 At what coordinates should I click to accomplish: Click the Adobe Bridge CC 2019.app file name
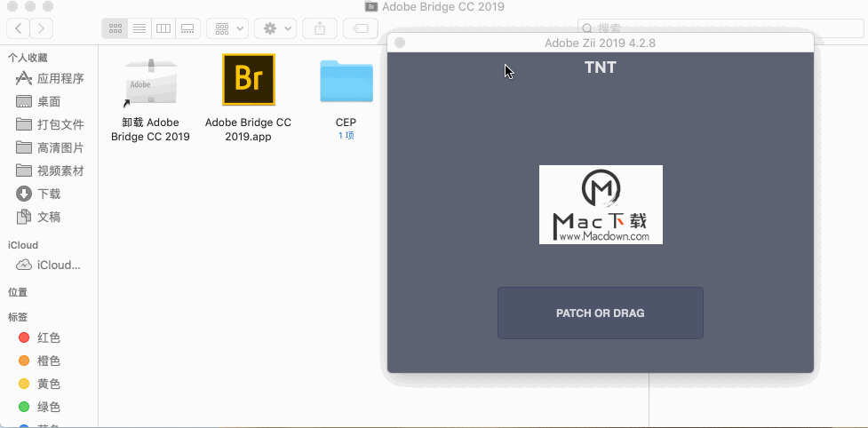pos(248,129)
